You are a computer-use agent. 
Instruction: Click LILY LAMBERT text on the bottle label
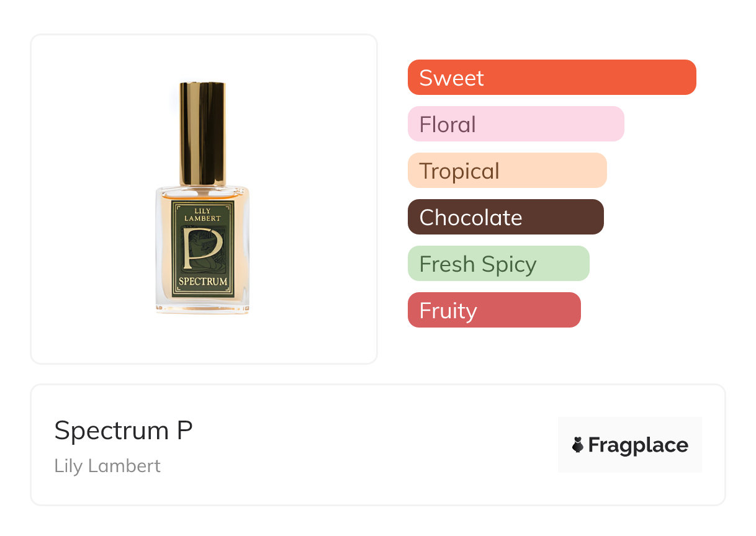(x=202, y=215)
